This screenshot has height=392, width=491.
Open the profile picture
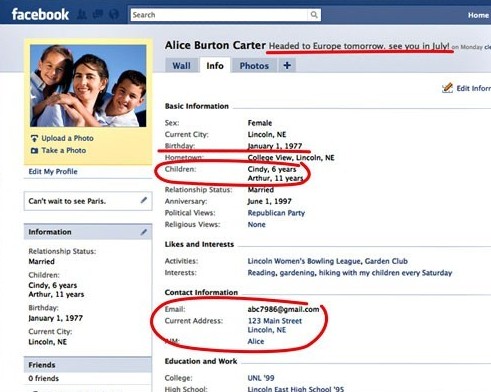tap(88, 86)
